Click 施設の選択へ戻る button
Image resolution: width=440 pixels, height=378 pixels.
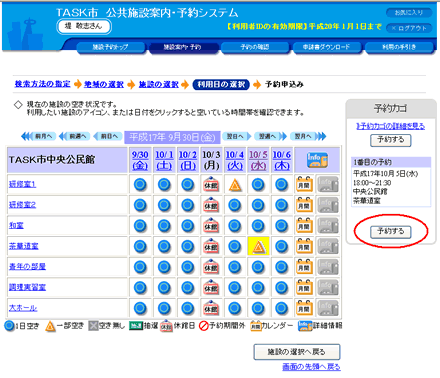[297, 352]
